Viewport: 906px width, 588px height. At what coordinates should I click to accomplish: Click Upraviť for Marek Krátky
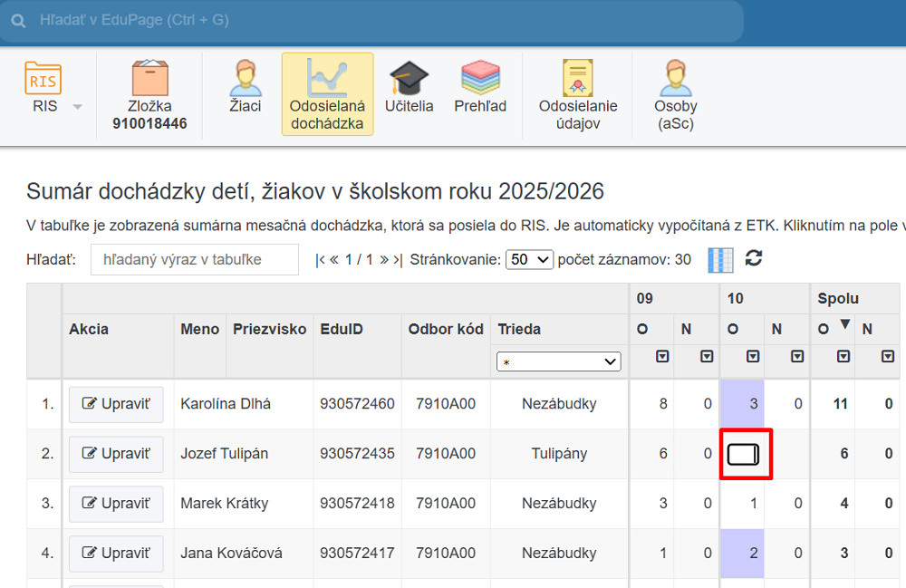coord(116,504)
